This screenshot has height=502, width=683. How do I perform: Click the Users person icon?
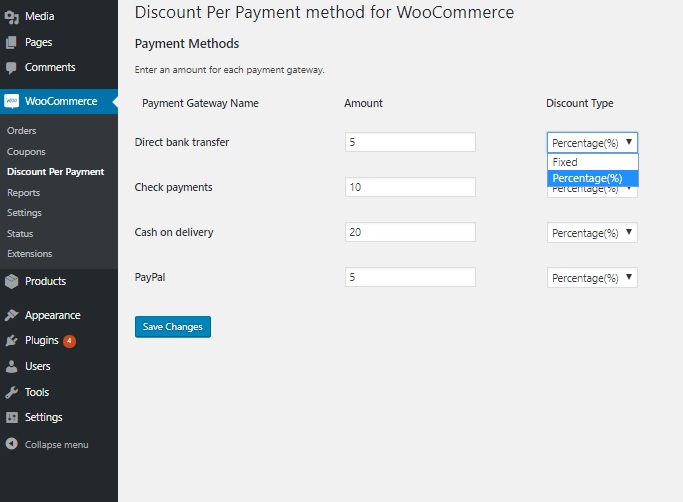(12, 366)
